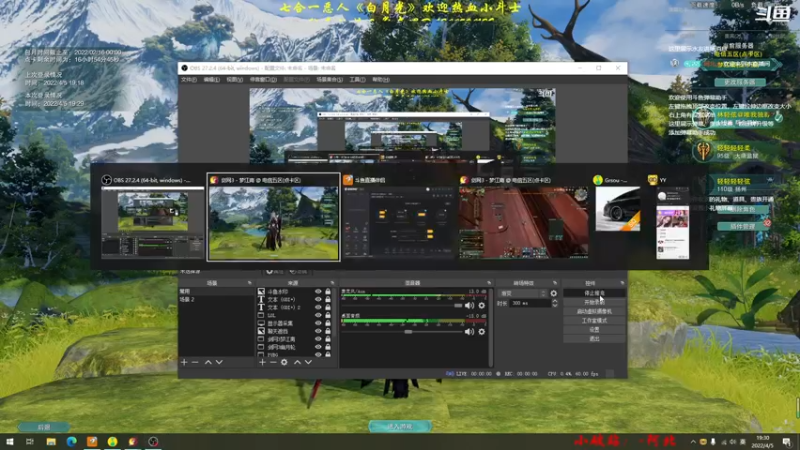Screen dimensions: 800x450
Task: Click the 开始录制 button in OBS controls
Action: pos(594,303)
